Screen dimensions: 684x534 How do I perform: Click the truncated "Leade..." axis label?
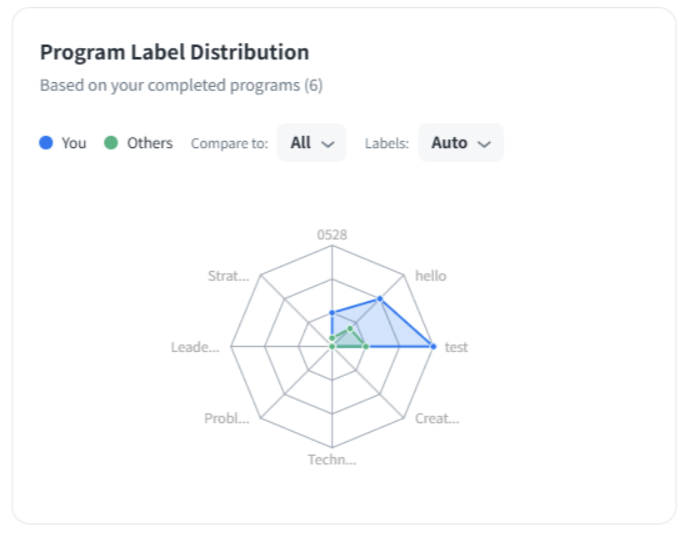195,347
